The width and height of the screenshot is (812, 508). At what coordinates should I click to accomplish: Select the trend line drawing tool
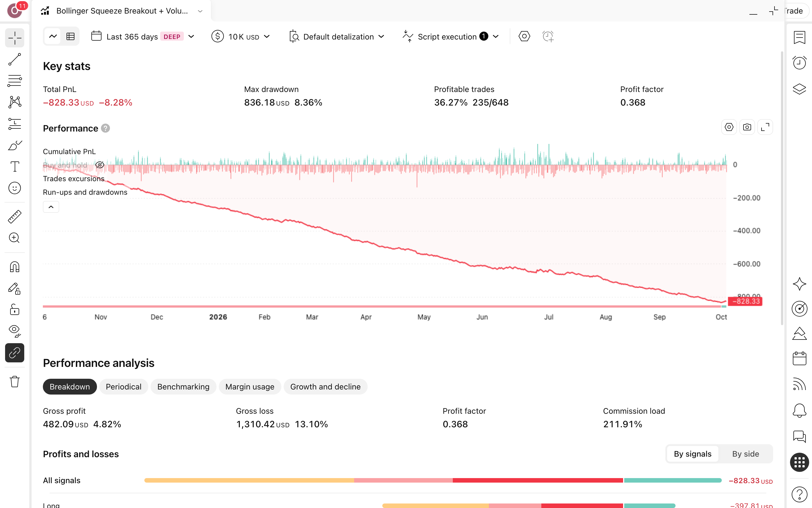(15, 60)
